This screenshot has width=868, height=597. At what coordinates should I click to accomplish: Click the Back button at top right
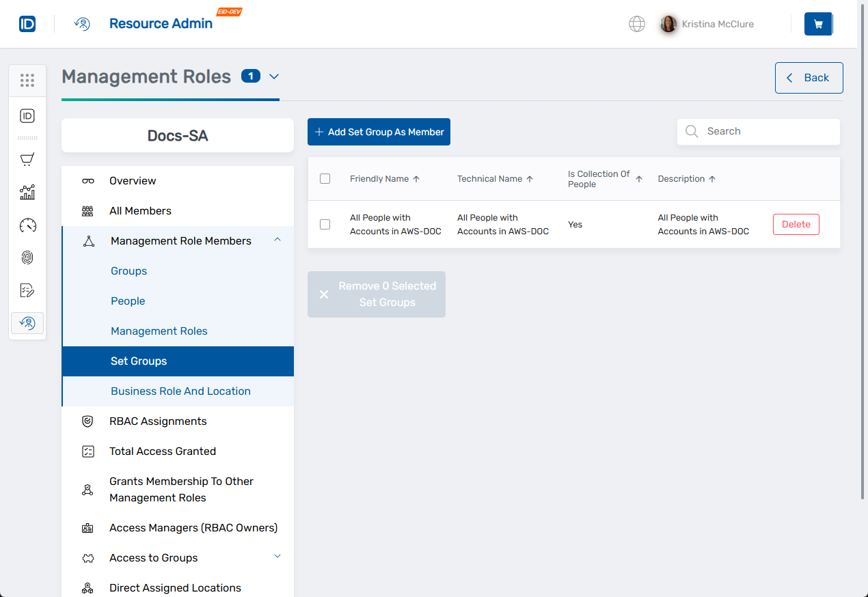coord(809,77)
